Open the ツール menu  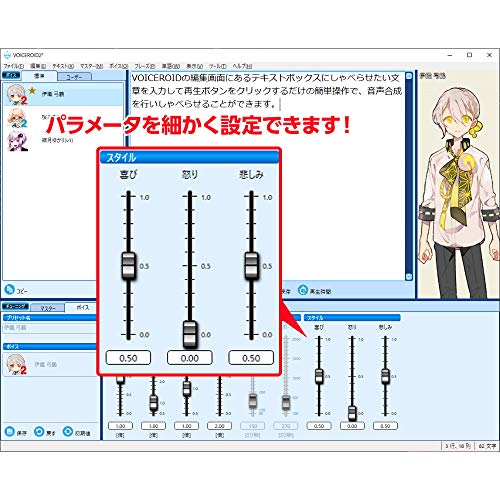(218, 66)
